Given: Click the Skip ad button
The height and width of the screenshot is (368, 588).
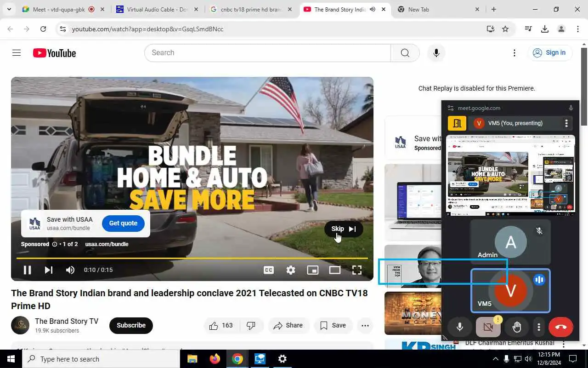Looking at the screenshot, I should tap(344, 229).
